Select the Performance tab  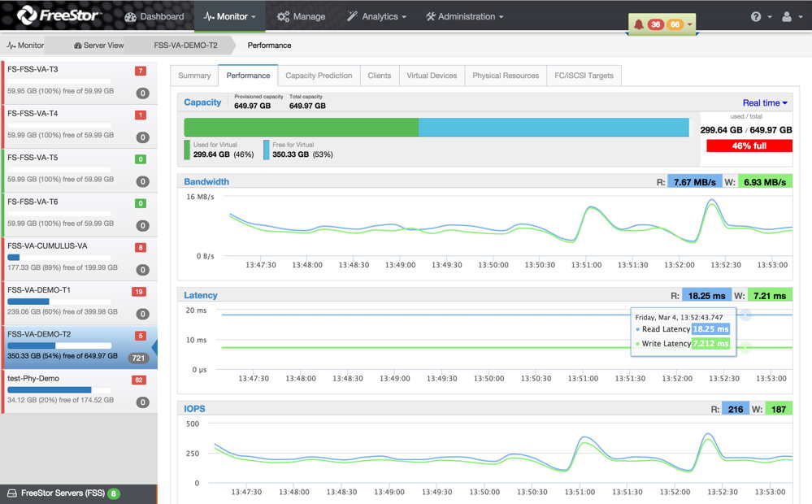click(248, 76)
